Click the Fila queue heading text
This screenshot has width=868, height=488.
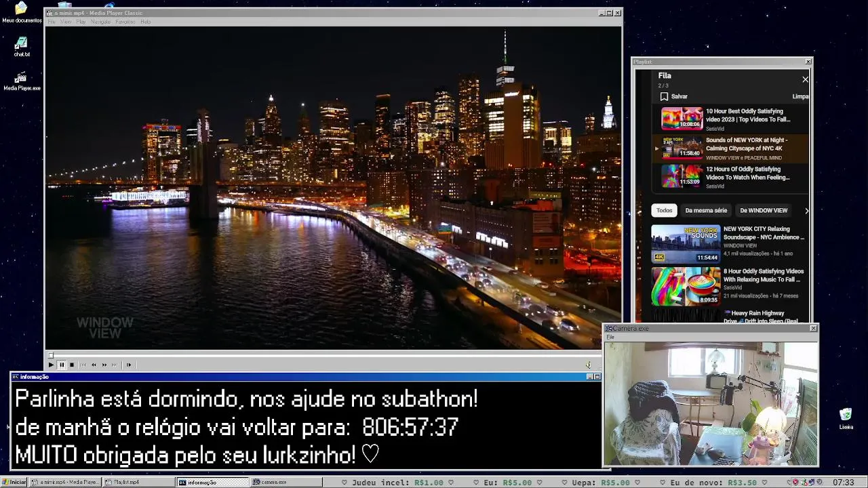pos(665,76)
